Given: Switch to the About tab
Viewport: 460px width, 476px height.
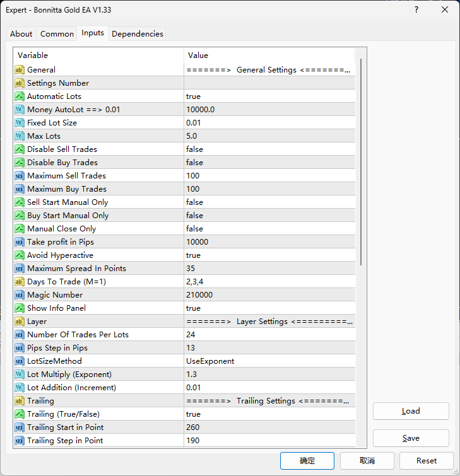Looking at the screenshot, I should click(21, 33).
